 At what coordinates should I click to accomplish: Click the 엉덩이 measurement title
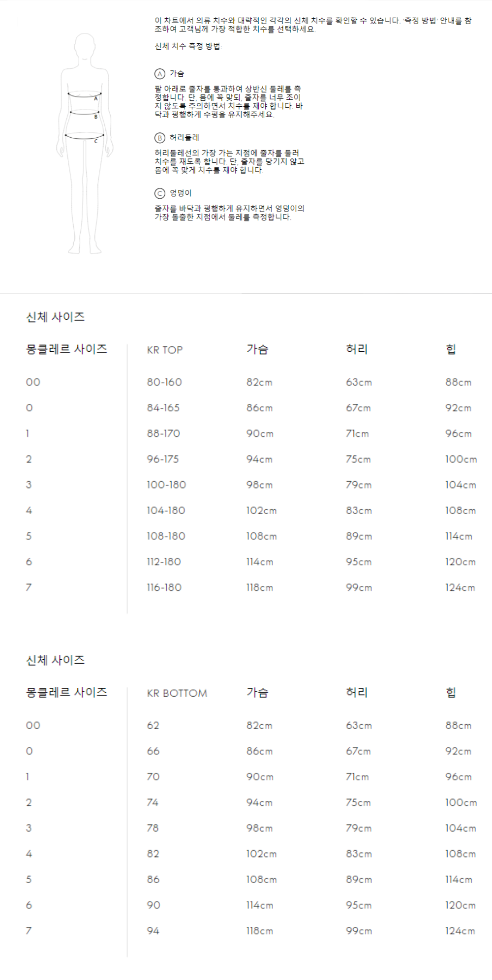tap(181, 193)
